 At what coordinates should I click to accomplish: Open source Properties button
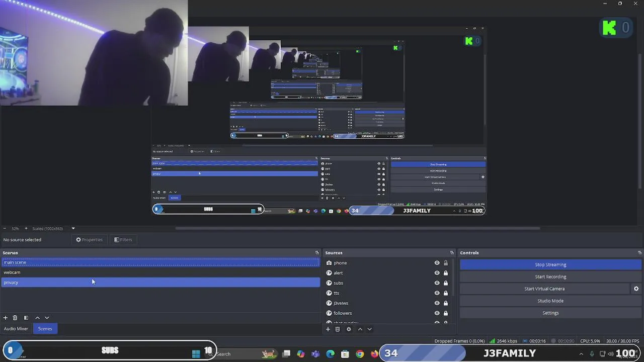(x=89, y=240)
